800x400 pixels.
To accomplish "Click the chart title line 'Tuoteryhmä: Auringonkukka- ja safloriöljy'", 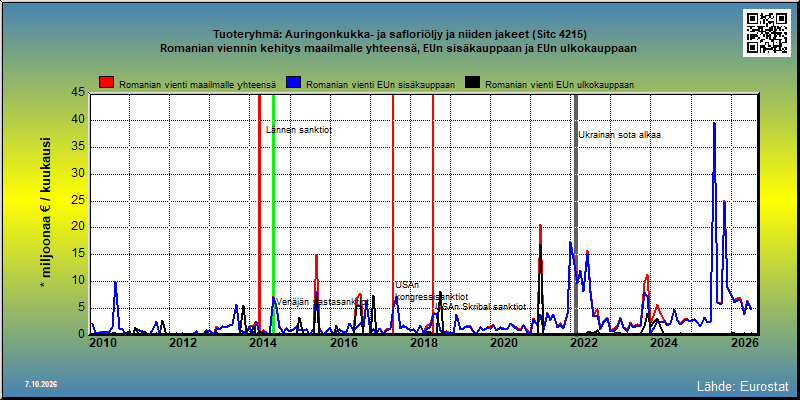I will click(399, 35).
